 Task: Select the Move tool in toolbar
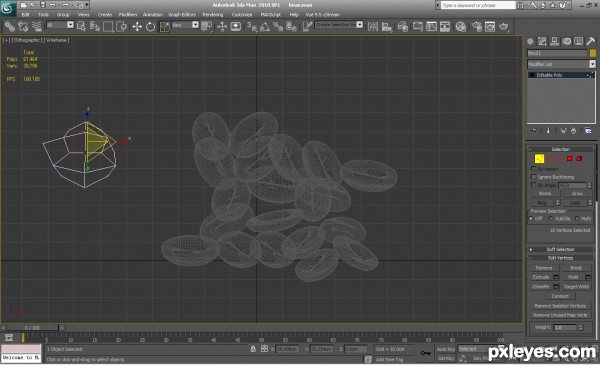tap(137, 26)
